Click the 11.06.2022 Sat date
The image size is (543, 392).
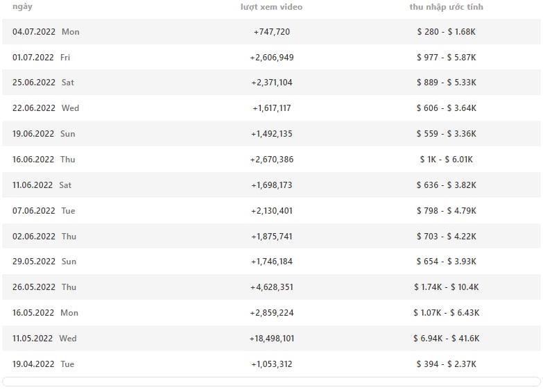tap(42, 185)
